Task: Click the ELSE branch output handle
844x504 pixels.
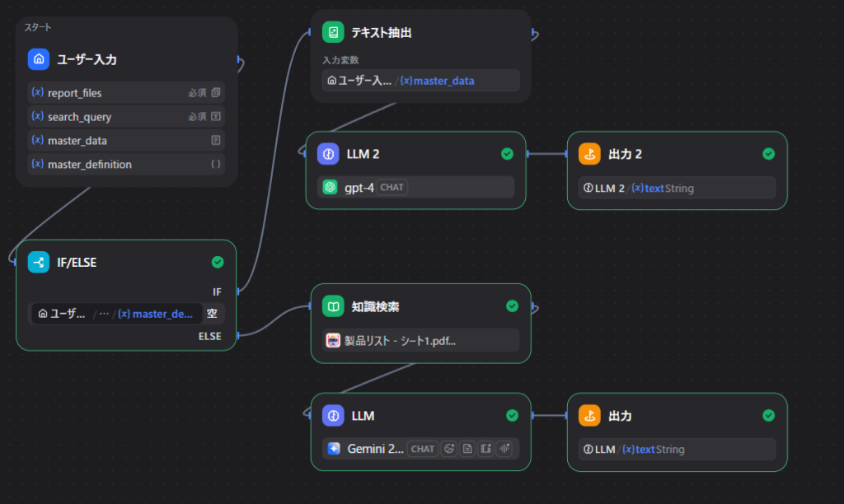Action: (x=238, y=335)
